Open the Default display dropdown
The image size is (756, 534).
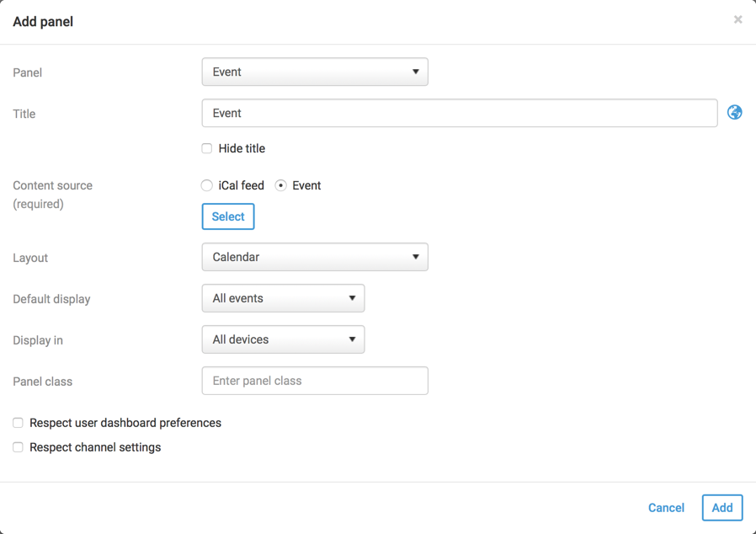pos(283,298)
